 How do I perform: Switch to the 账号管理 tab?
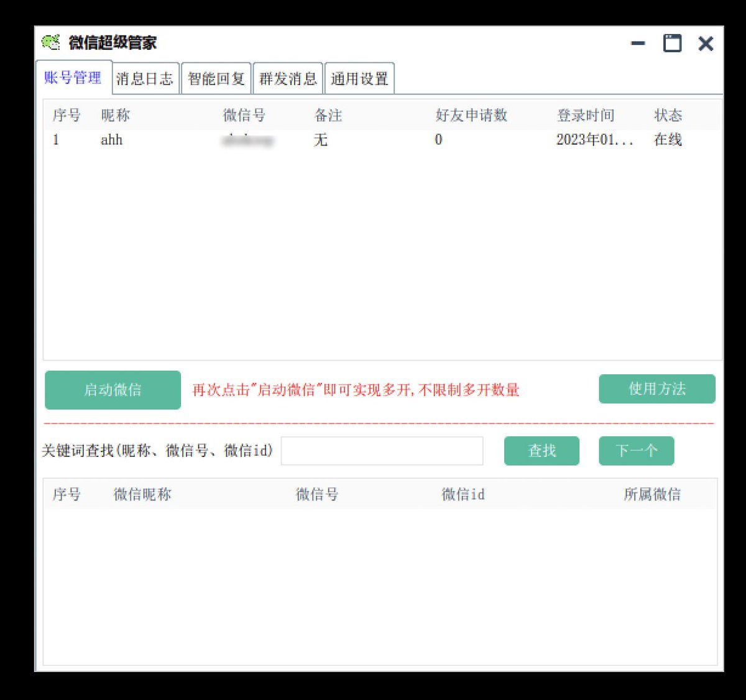tap(73, 78)
